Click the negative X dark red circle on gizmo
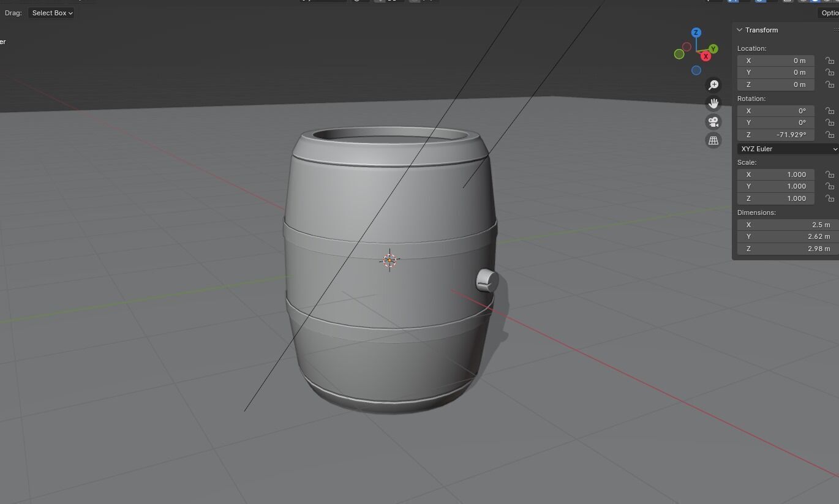The height and width of the screenshot is (504, 839). (x=687, y=47)
